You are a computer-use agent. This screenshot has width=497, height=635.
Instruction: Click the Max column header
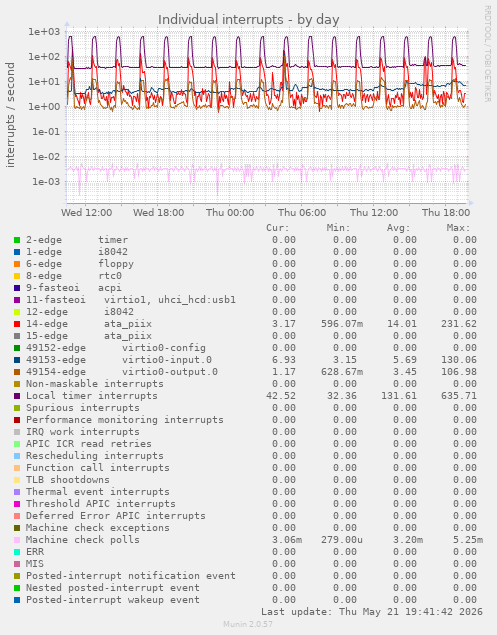coord(459,228)
